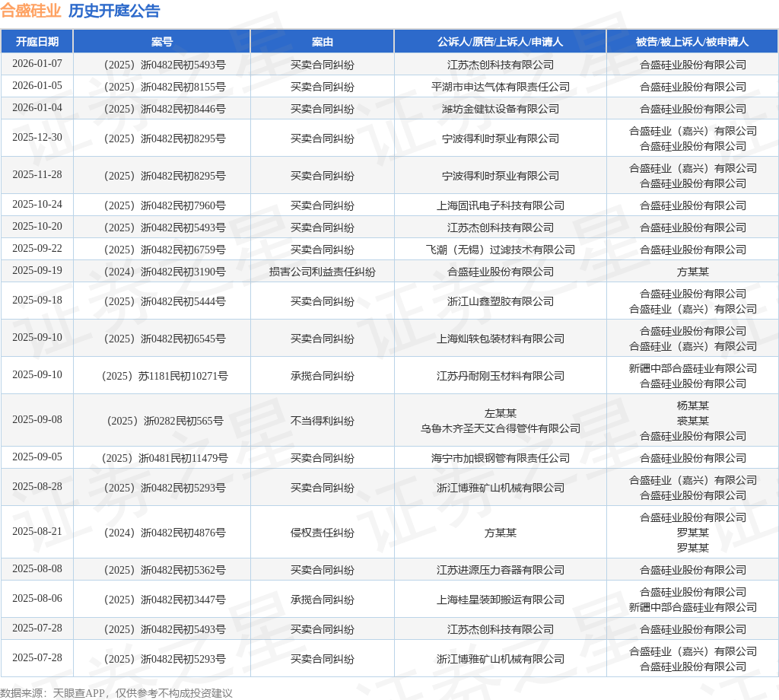Viewport: 779px width, 700px height.
Task: Click plaintiff 飞潮（无锡）过滤技术有限公司
Action: click(x=501, y=250)
